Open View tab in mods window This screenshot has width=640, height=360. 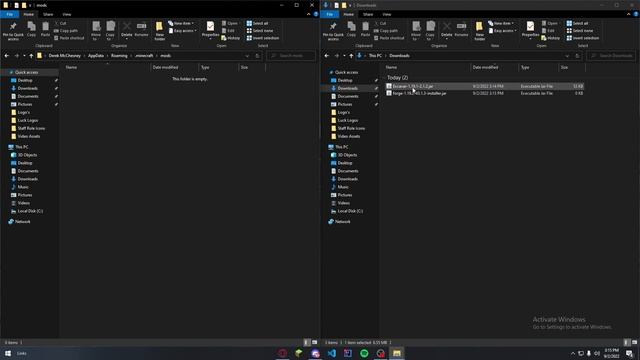67,14
